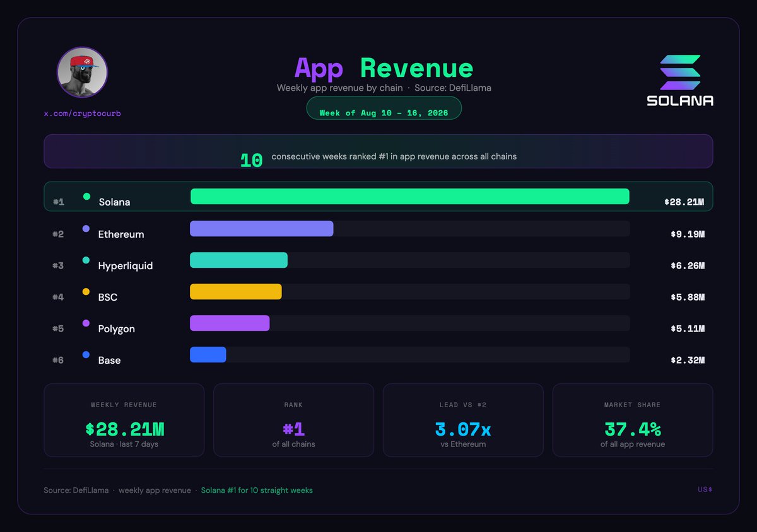Click the #1 rank label in Solana row
Viewport: 757px width, 532px height.
[59, 202]
